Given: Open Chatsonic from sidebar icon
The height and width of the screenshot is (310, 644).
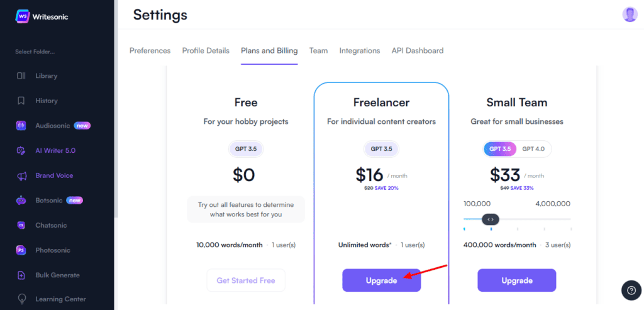Looking at the screenshot, I should (x=21, y=225).
